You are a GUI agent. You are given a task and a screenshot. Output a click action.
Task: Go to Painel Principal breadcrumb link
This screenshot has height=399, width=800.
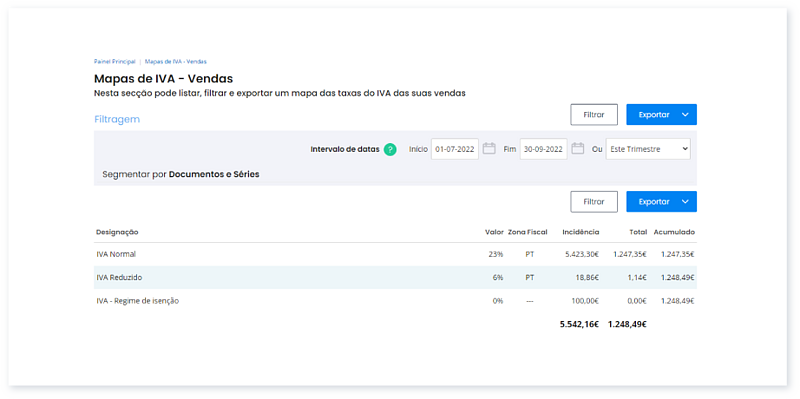click(x=115, y=61)
